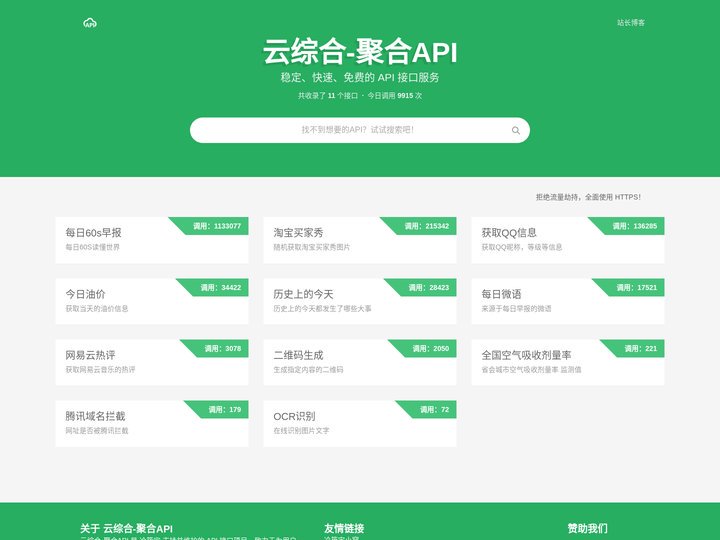Click the 云综合-聚合API main title
This screenshot has width=720, height=540.
click(360, 51)
